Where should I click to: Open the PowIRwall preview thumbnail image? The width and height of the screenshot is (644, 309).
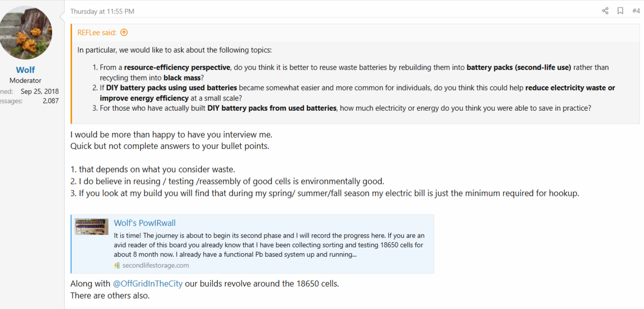[x=92, y=227]
